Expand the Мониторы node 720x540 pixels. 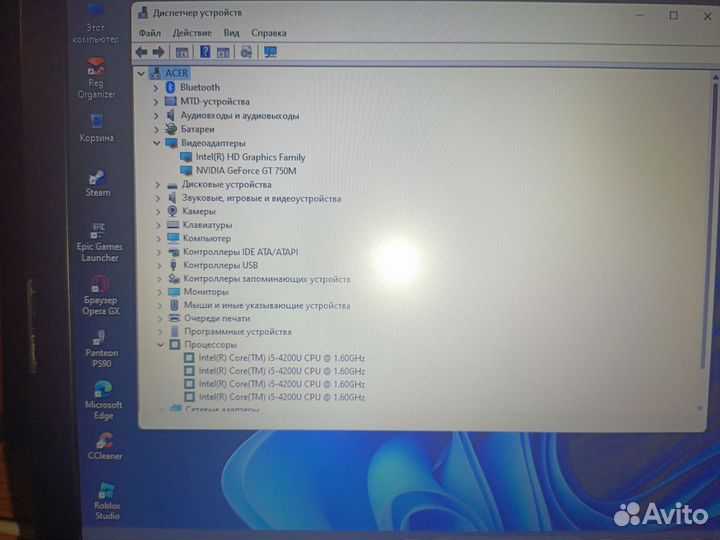tap(159, 292)
